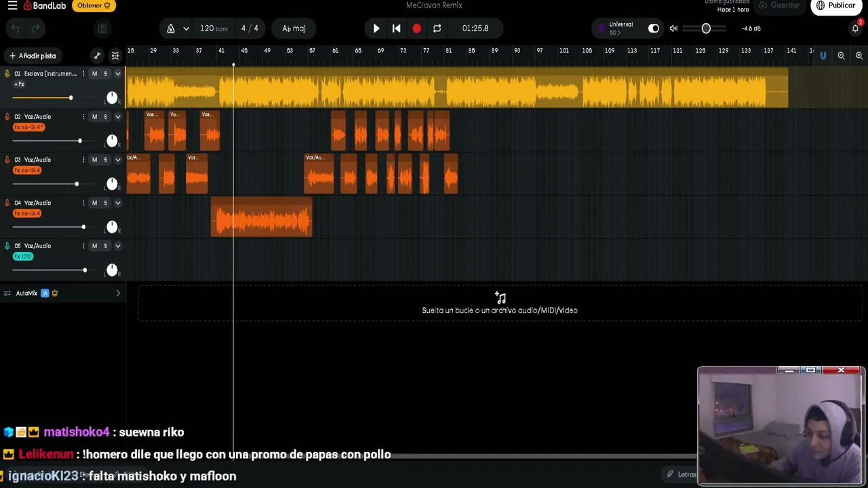This screenshot has height=488, width=868.
Task: Expand track 01 Esclava chevron
Action: pos(117,74)
